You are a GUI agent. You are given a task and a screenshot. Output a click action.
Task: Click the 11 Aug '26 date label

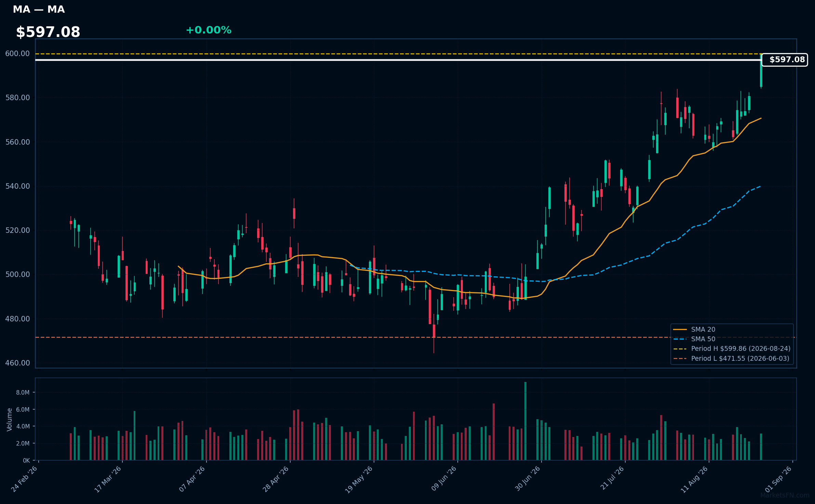[694, 479]
